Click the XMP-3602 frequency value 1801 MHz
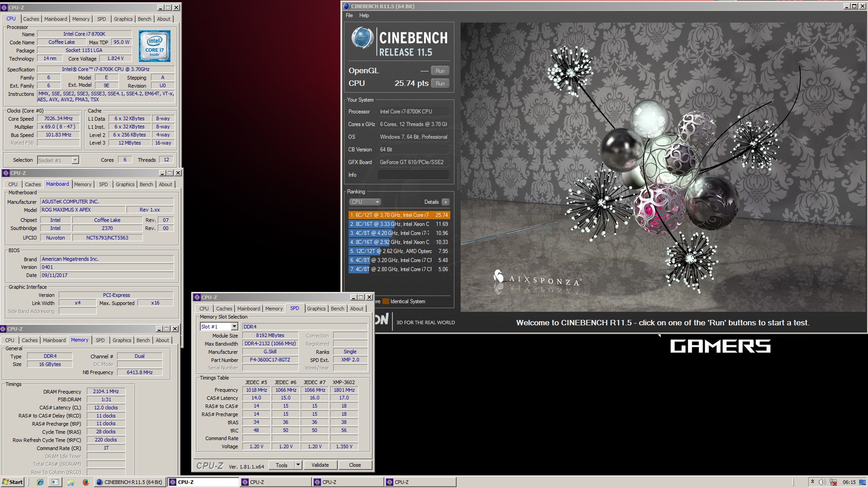Viewport: 868px width, 488px height. pos(344,390)
